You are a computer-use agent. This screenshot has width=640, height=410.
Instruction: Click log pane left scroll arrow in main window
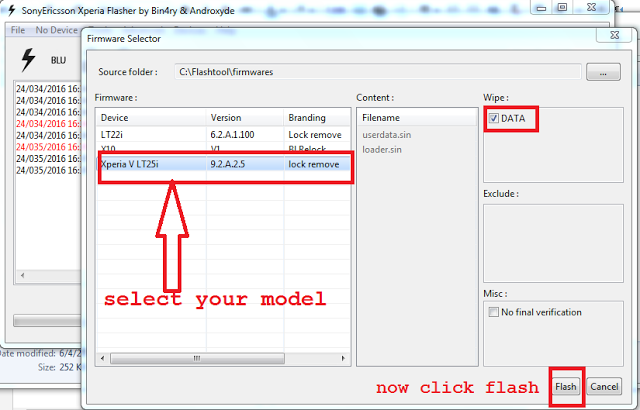point(22,275)
